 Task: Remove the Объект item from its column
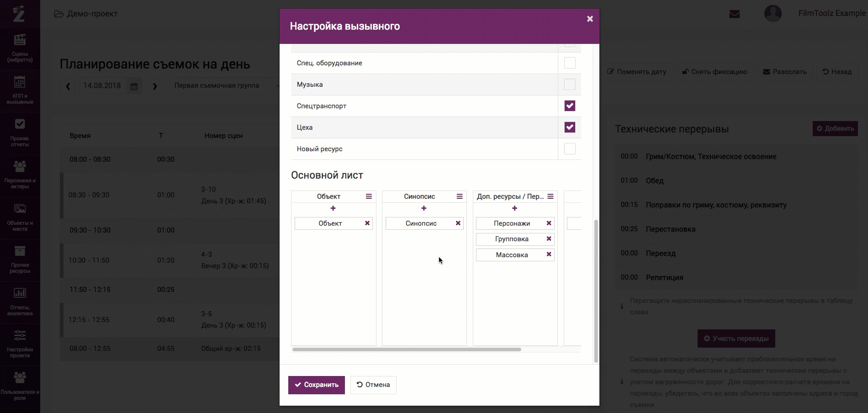(x=367, y=223)
